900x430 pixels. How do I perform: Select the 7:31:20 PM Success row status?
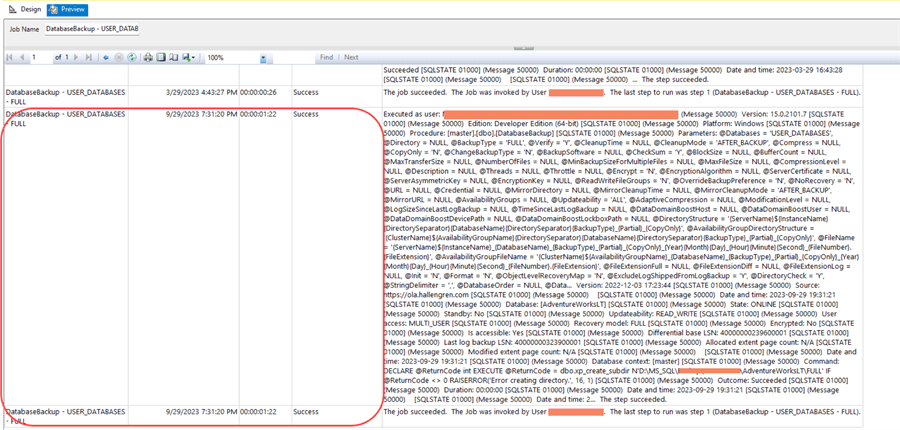[307, 115]
